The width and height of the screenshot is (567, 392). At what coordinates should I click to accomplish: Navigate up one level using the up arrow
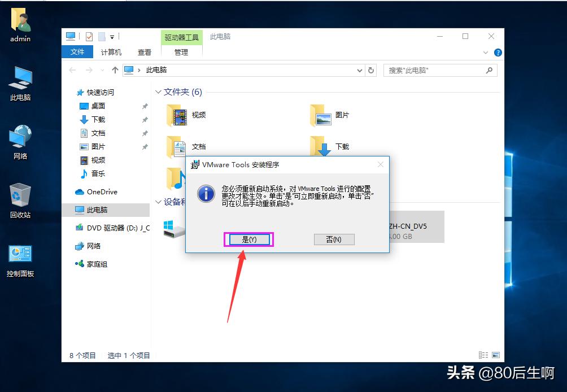pyautogui.click(x=116, y=70)
